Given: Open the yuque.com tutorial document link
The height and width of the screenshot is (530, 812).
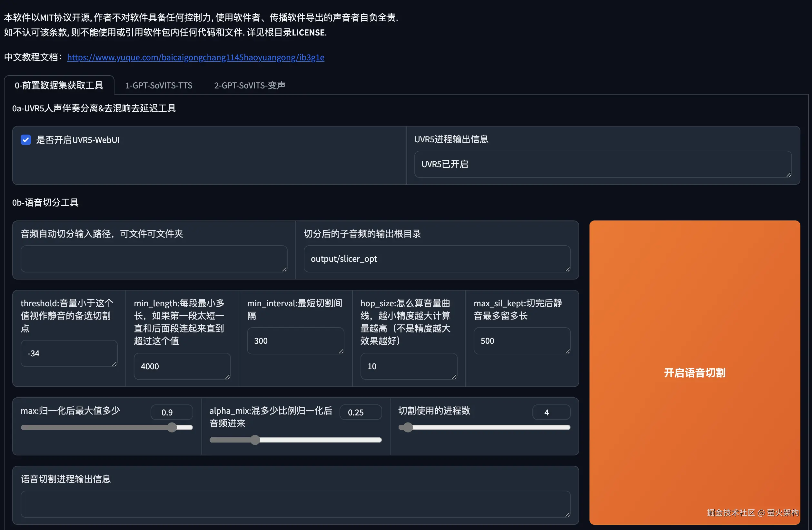Looking at the screenshot, I should [195, 57].
